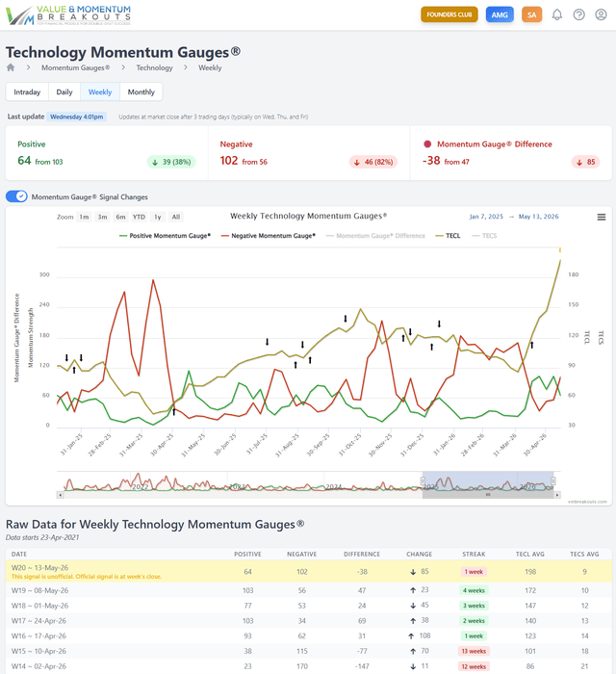Screen dimensions: 616x674
Task: Click the Wednesday 4:01pm update badge
Action: pos(77,117)
